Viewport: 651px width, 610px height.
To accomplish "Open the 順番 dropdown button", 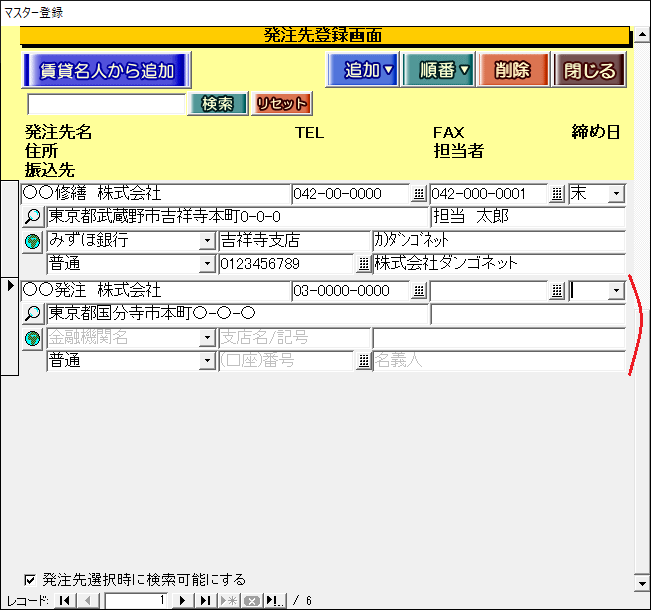I will point(439,70).
